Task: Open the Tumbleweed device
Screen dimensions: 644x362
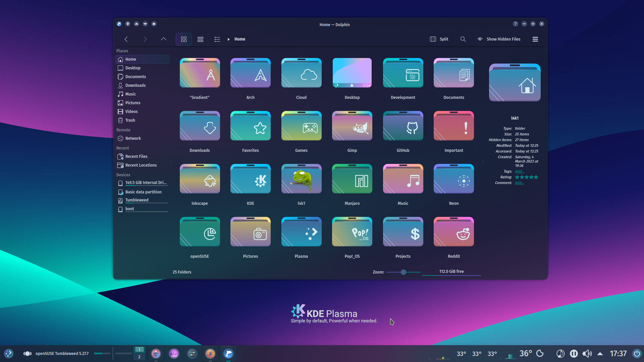Action: pyautogui.click(x=143, y=200)
